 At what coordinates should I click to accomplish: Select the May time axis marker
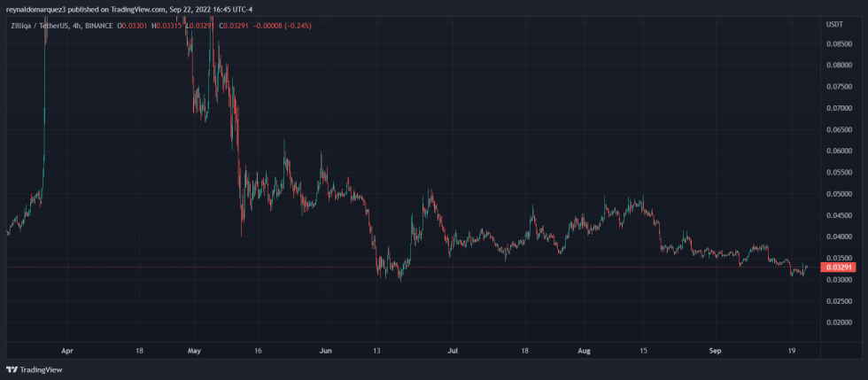[197, 350]
